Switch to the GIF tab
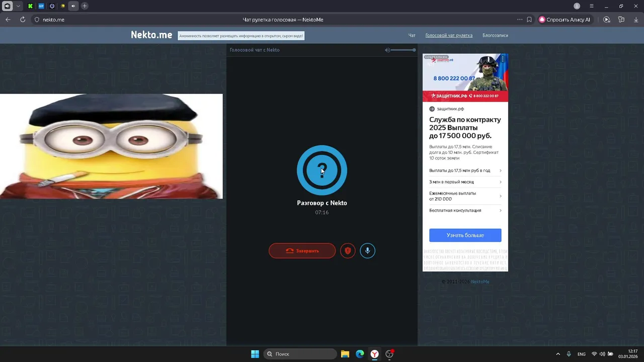Viewport: 644px width, 362px height. 41,6
